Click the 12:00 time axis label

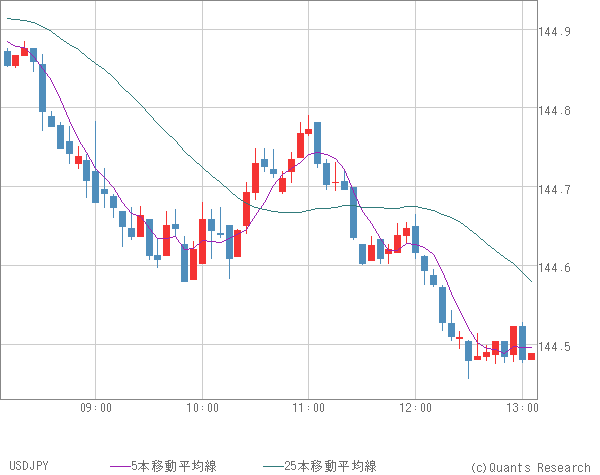416,408
